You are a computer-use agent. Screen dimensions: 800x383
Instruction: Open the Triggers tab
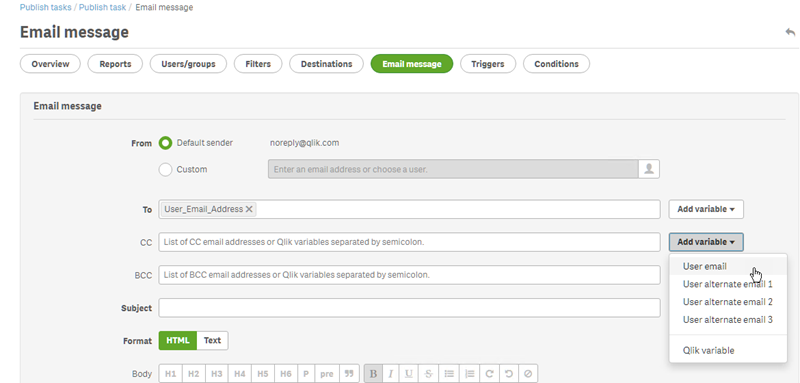coord(488,64)
